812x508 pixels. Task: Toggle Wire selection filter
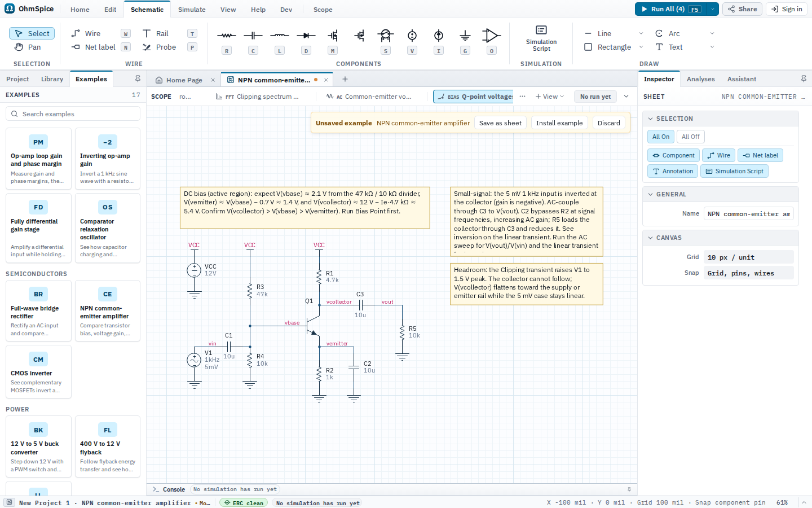(718, 155)
